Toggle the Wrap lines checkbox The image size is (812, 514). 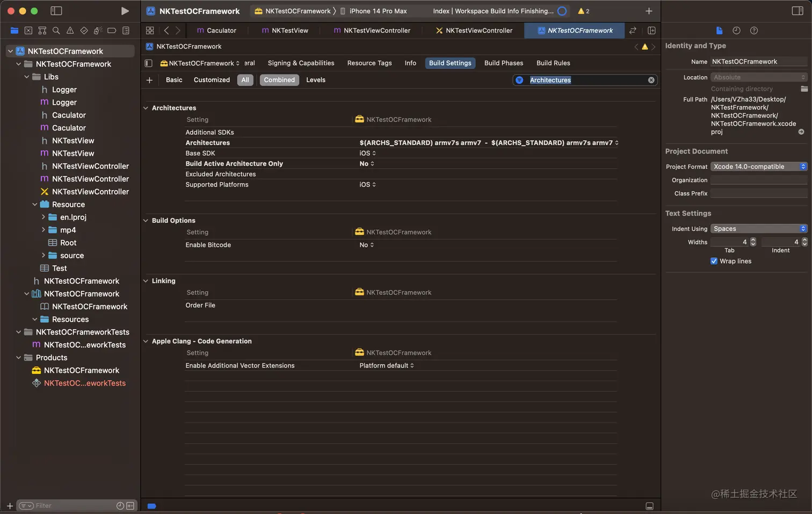[714, 261]
